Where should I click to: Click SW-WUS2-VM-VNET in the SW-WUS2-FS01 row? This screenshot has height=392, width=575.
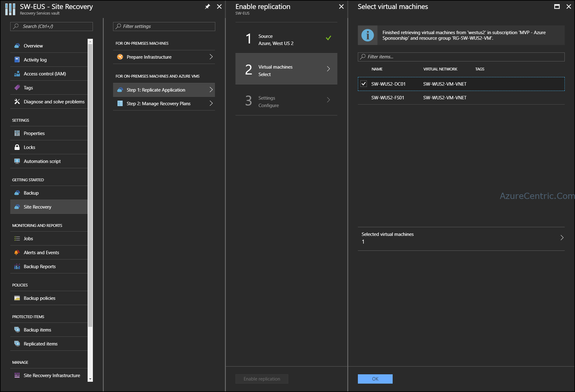click(445, 97)
